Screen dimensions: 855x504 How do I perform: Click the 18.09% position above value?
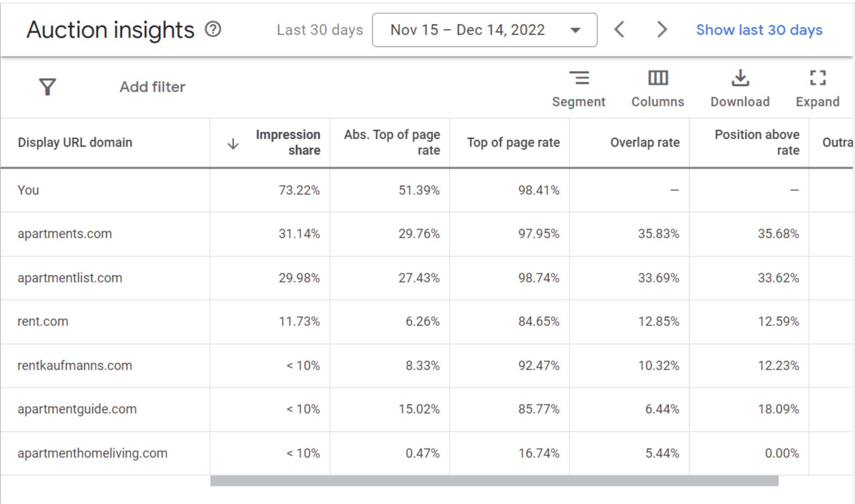778,409
